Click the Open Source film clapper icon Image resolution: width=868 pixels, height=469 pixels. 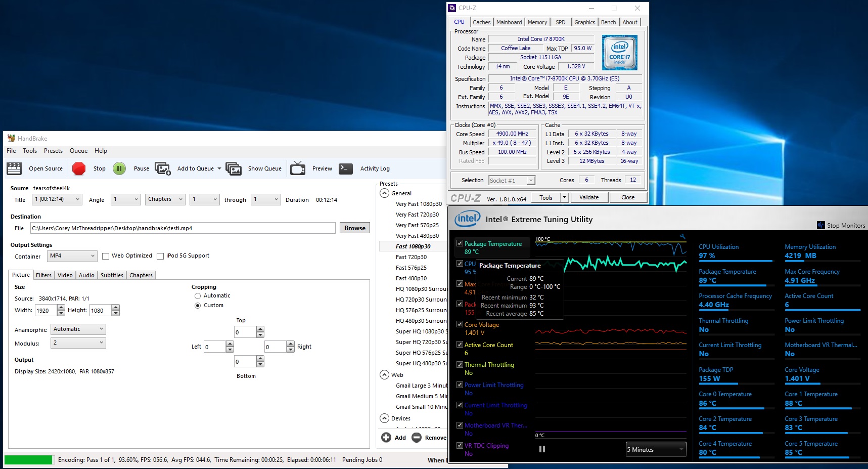14,168
